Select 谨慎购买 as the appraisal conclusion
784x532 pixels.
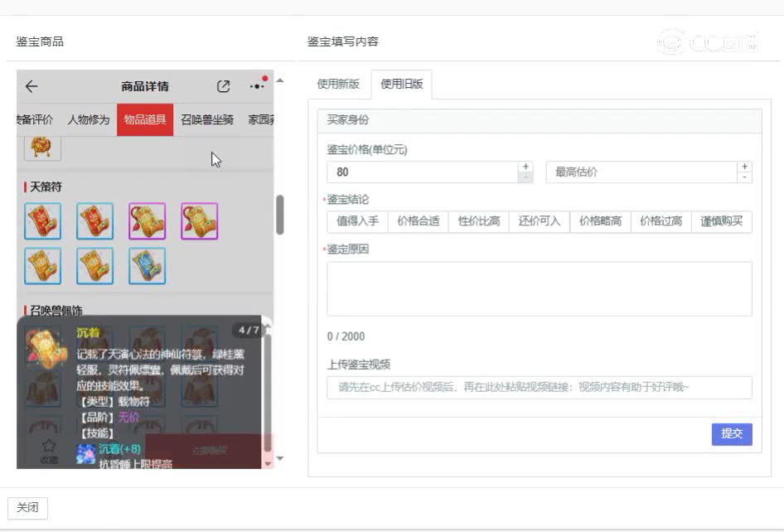[721, 221]
